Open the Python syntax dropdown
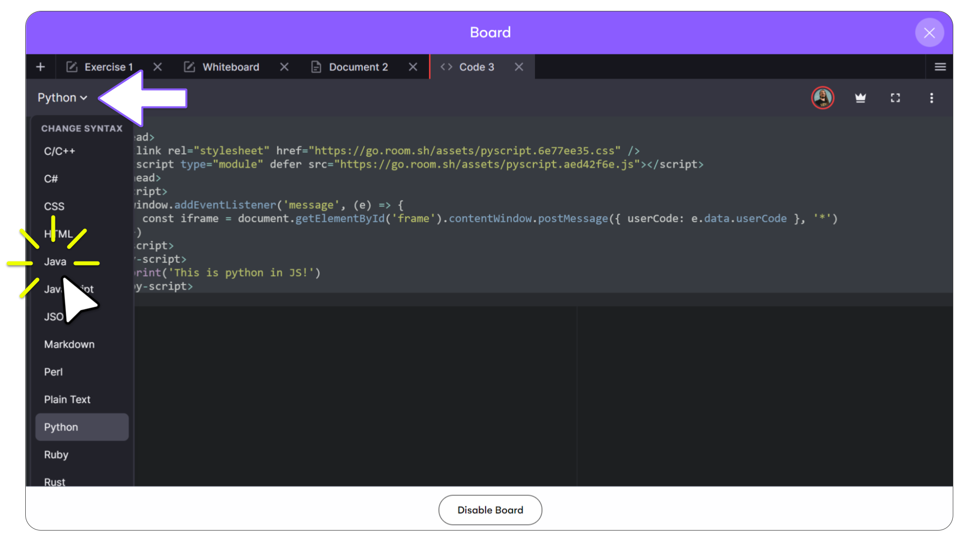The height and width of the screenshot is (535, 980). 62,98
